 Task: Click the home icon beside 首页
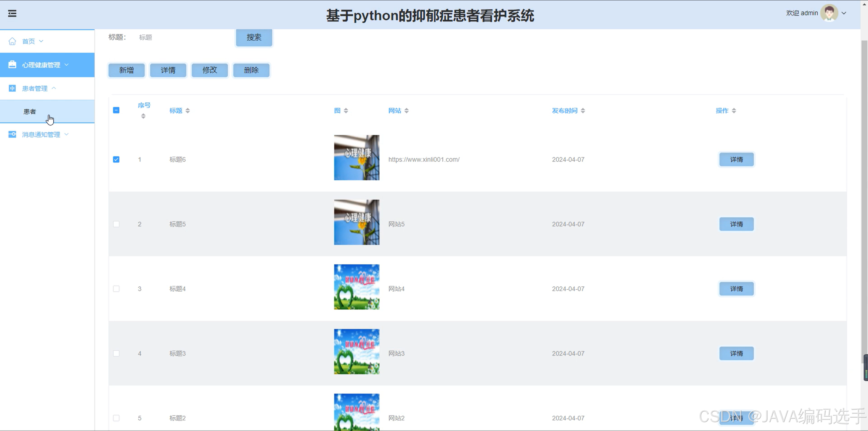click(x=12, y=41)
